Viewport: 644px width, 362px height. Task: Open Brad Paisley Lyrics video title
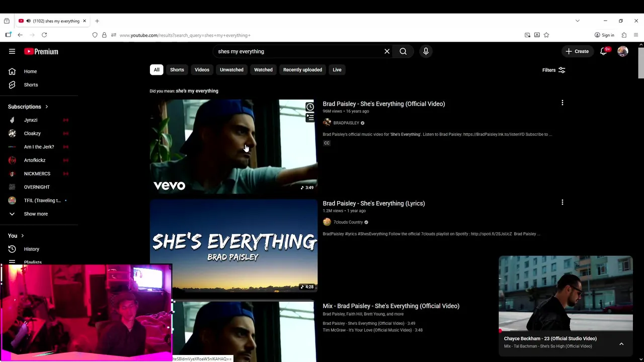coord(374,203)
